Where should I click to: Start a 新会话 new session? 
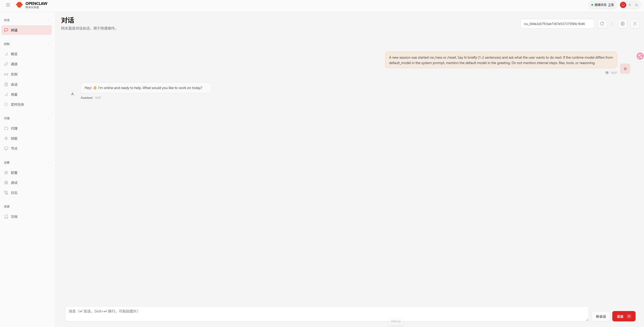tap(601, 316)
